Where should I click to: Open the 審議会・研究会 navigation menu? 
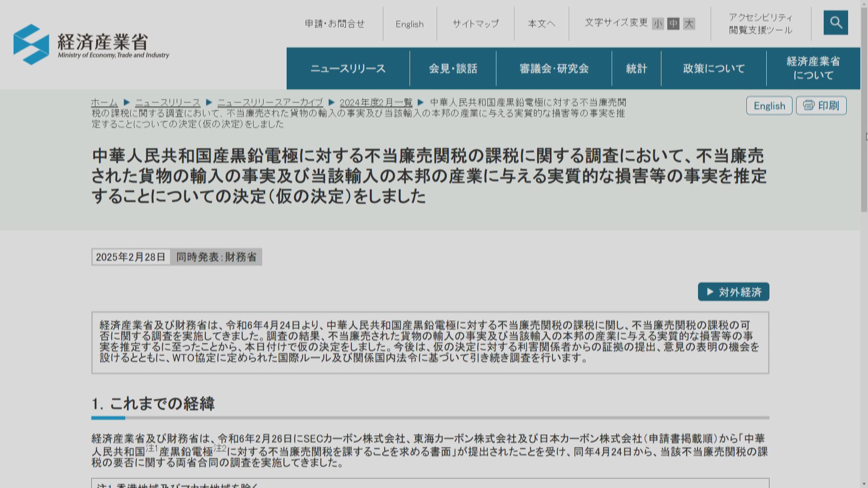click(554, 69)
